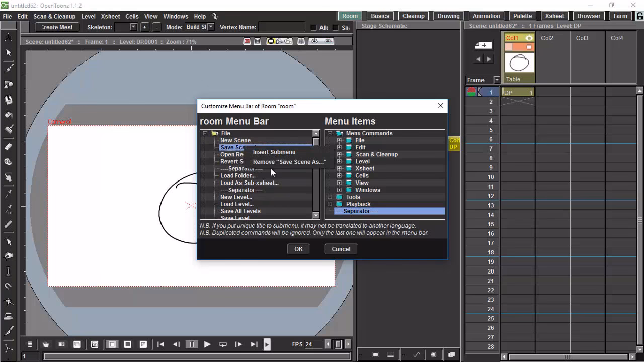Open the Mode dropdown showing Build Skeleton

click(x=200, y=27)
